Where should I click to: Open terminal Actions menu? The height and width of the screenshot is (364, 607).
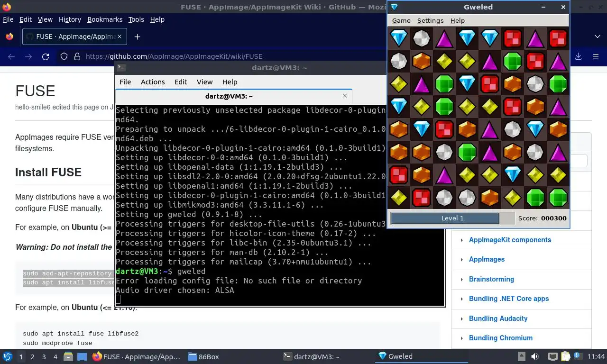click(x=153, y=82)
